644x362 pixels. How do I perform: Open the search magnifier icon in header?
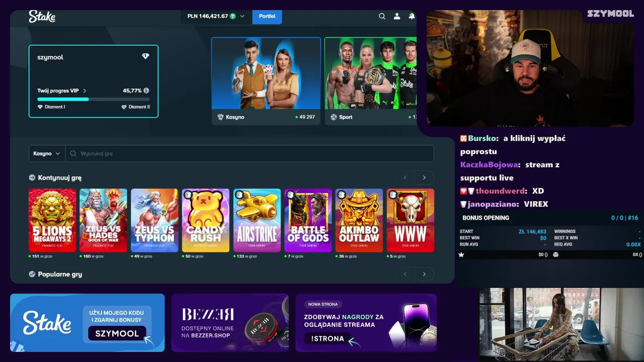click(382, 16)
